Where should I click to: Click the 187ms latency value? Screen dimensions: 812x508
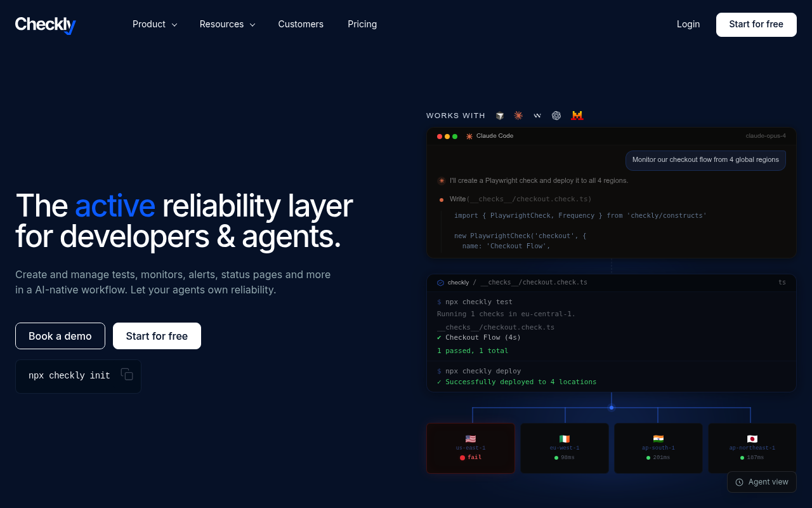(756, 457)
